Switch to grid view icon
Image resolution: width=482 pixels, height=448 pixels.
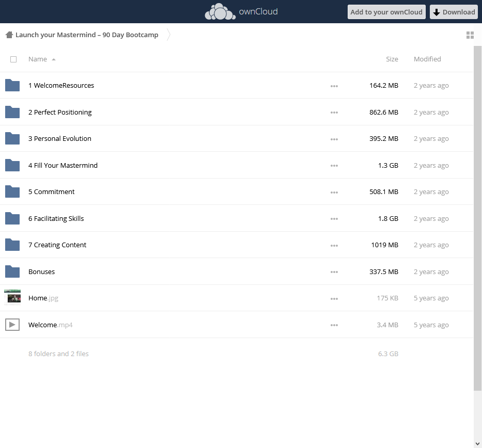pyautogui.click(x=470, y=35)
